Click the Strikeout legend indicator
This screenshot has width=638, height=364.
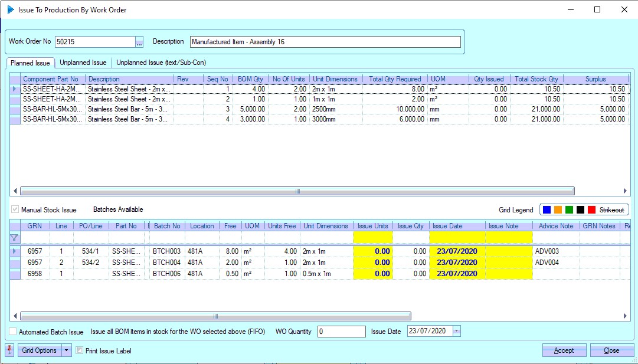coord(611,210)
